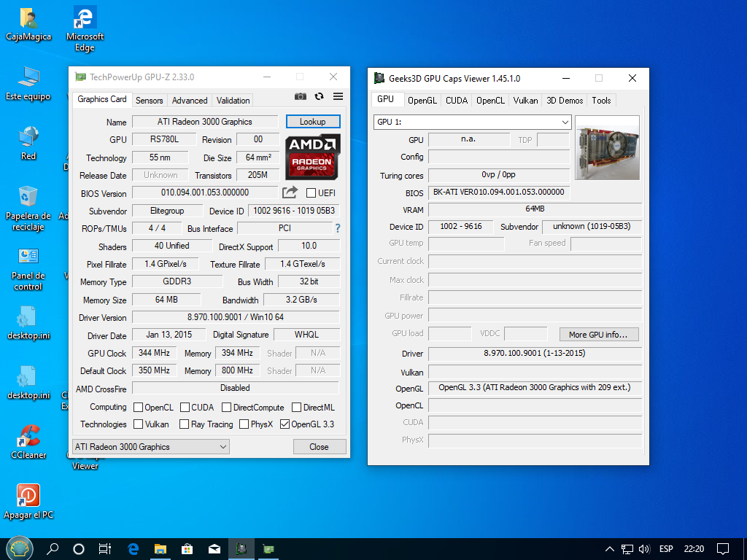This screenshot has height=560, width=747.
Task: Click the Driver Version field in GPU-Z
Action: 236,317
